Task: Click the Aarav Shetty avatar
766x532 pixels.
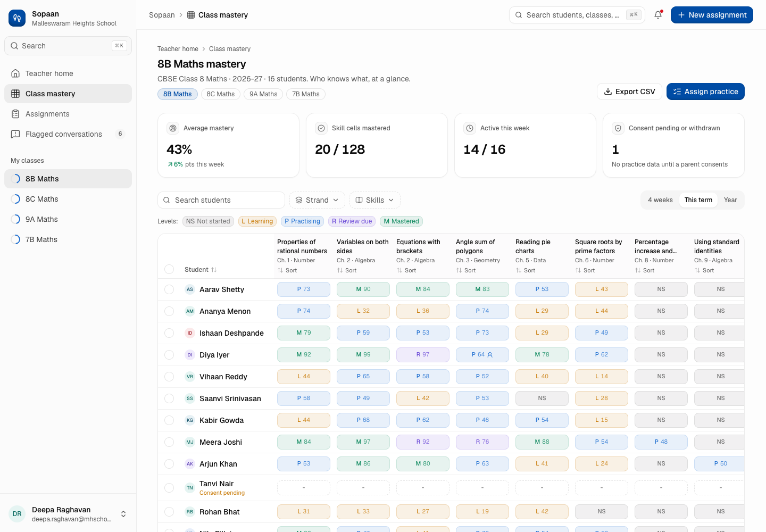Action: tap(190, 289)
